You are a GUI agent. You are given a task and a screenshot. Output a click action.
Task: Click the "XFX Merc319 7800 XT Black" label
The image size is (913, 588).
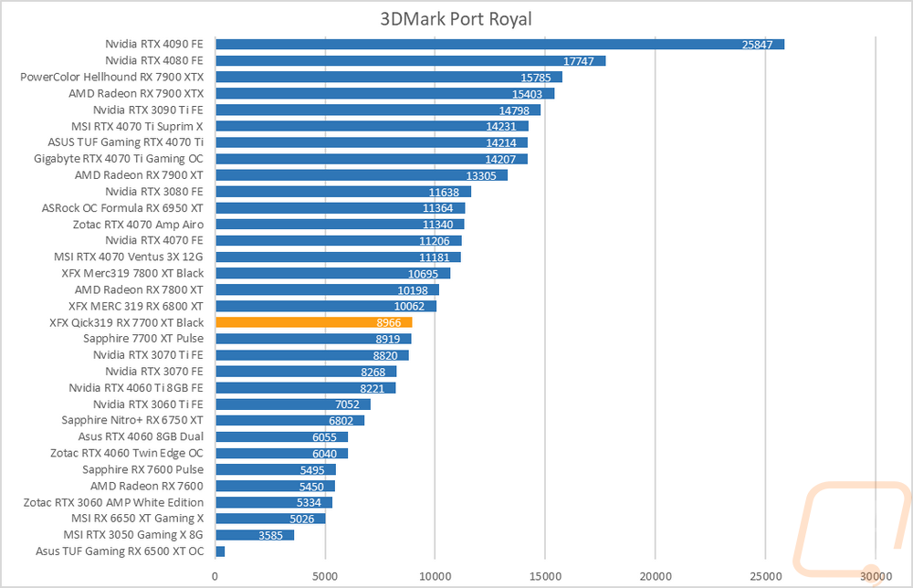pos(132,273)
